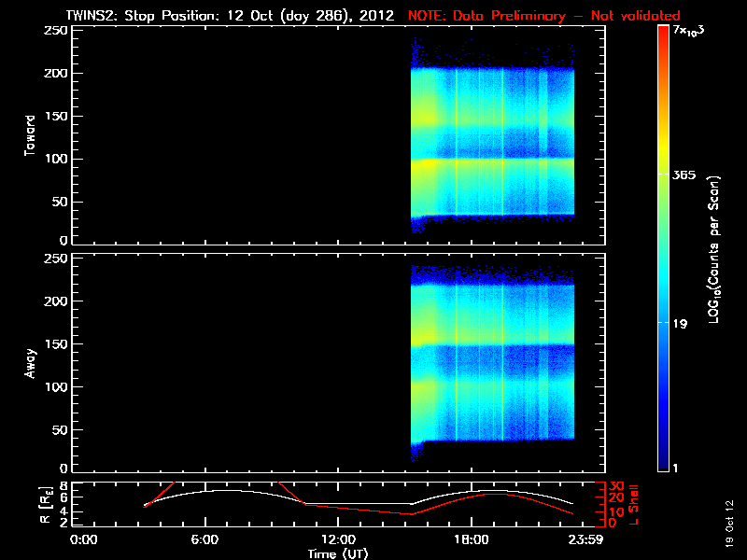
Task: Click the dark blue bottom of the color bar
Action: pyautogui.click(x=663, y=463)
